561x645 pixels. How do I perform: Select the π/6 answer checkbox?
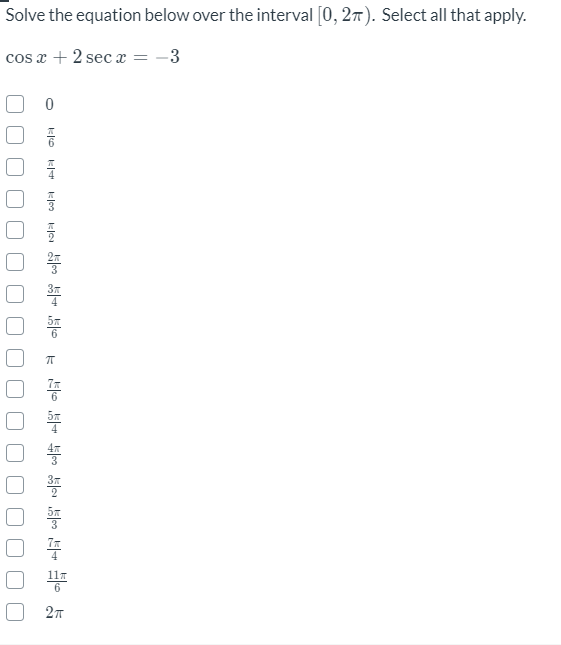pos(15,135)
